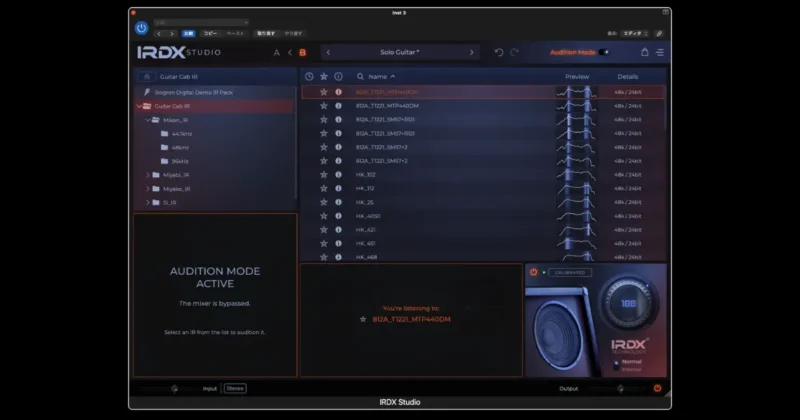The image size is (800, 420).
Task: Toggle Name column sort arrow
Action: coord(393,77)
